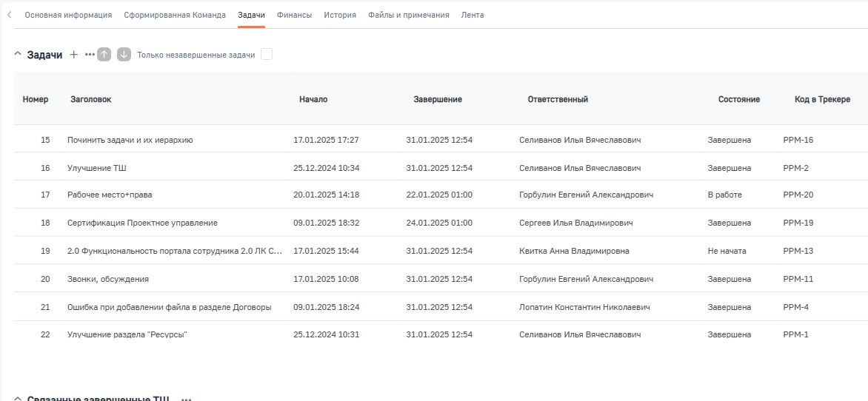Select tracker code PPM-4
Viewport: 868px width, 401px height.
(796, 307)
